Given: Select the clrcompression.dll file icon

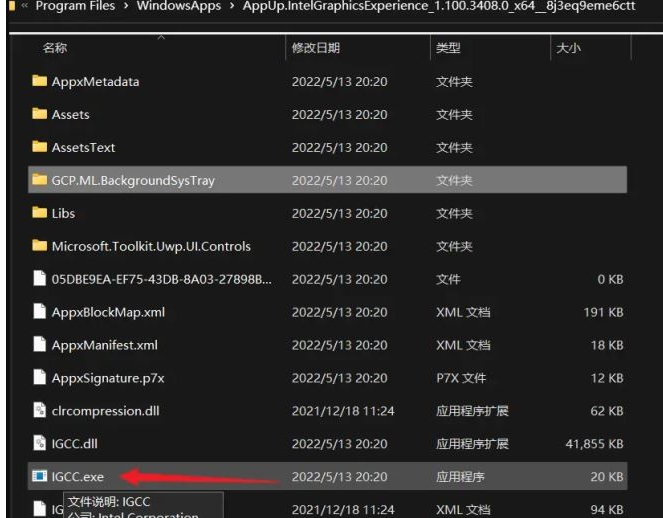Looking at the screenshot, I should (40, 411).
